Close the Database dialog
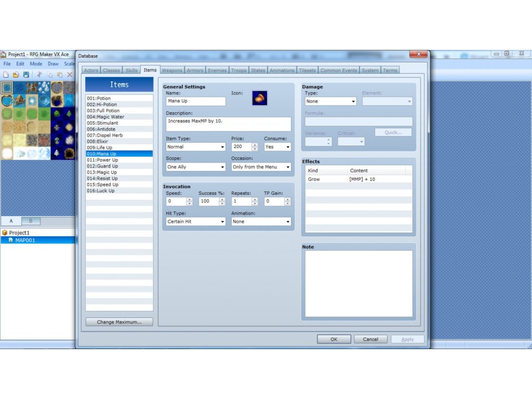532x399 pixels. click(418, 54)
